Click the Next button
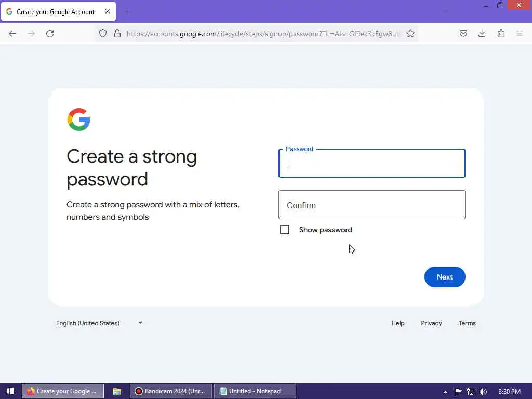The height and width of the screenshot is (399, 532). tap(445, 277)
